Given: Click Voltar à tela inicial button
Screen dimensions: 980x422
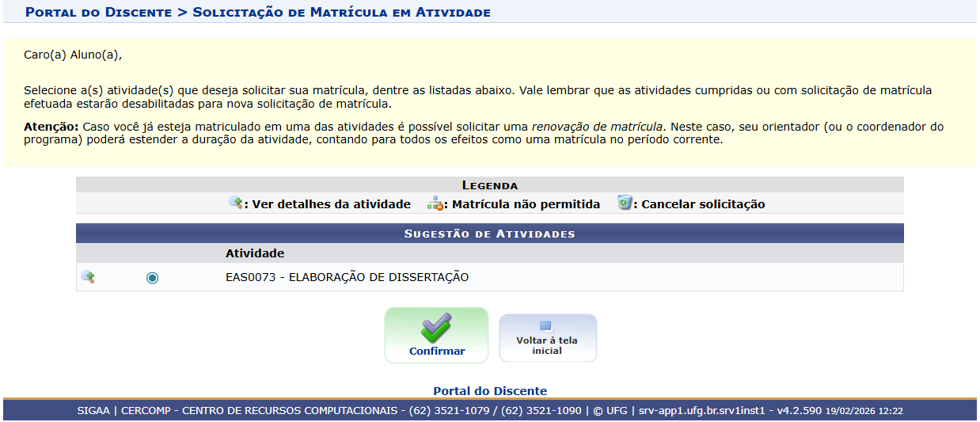Looking at the screenshot, I should 547,338.
